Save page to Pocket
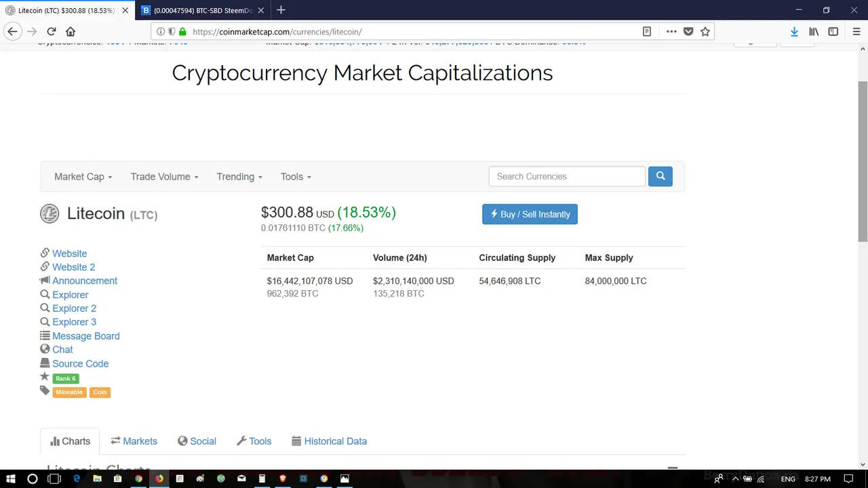This screenshot has width=868, height=488. [688, 31]
